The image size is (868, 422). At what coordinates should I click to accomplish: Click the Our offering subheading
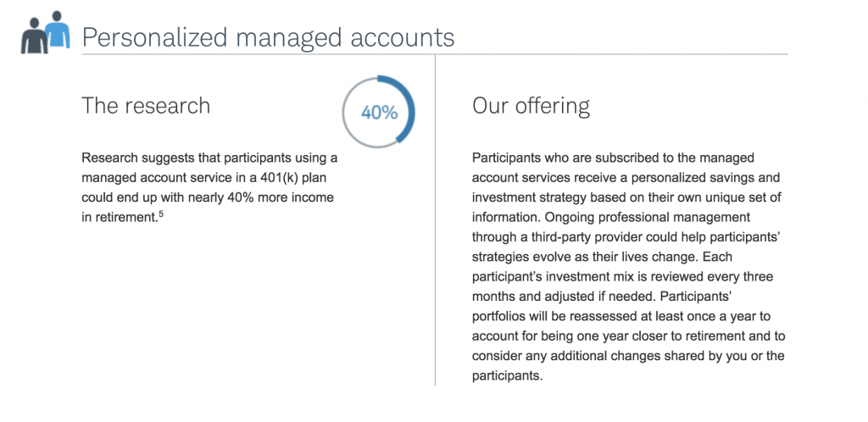pyautogui.click(x=531, y=106)
